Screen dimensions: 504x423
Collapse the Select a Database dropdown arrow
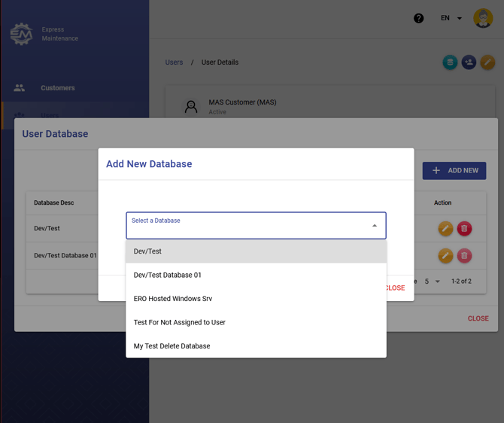[375, 226]
